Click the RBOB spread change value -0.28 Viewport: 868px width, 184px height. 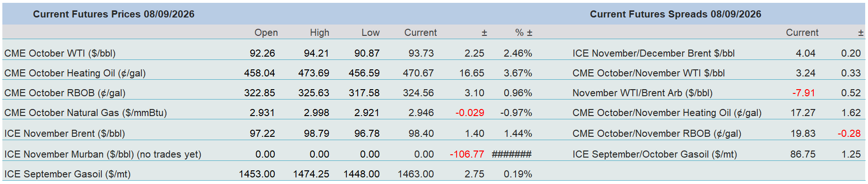pos(849,134)
